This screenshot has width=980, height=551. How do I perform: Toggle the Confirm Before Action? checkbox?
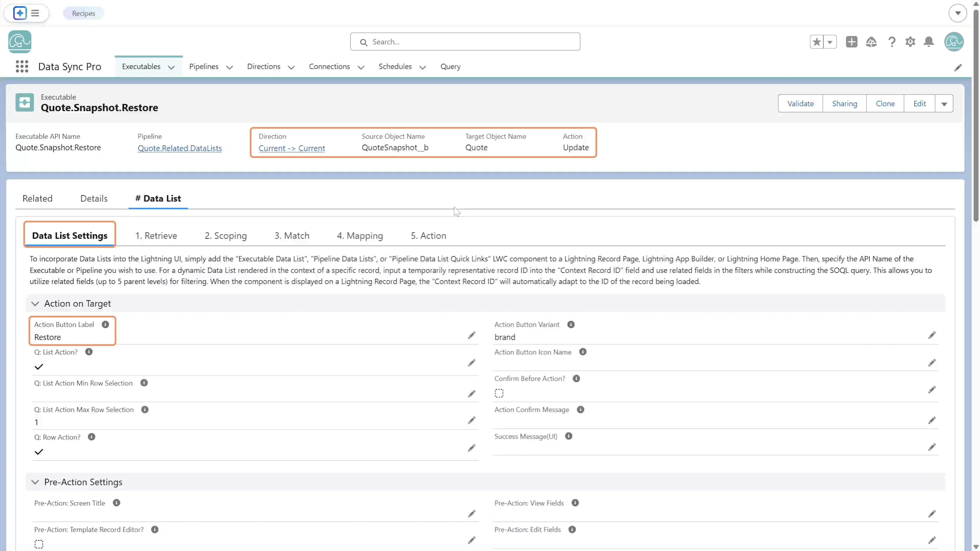(x=499, y=393)
